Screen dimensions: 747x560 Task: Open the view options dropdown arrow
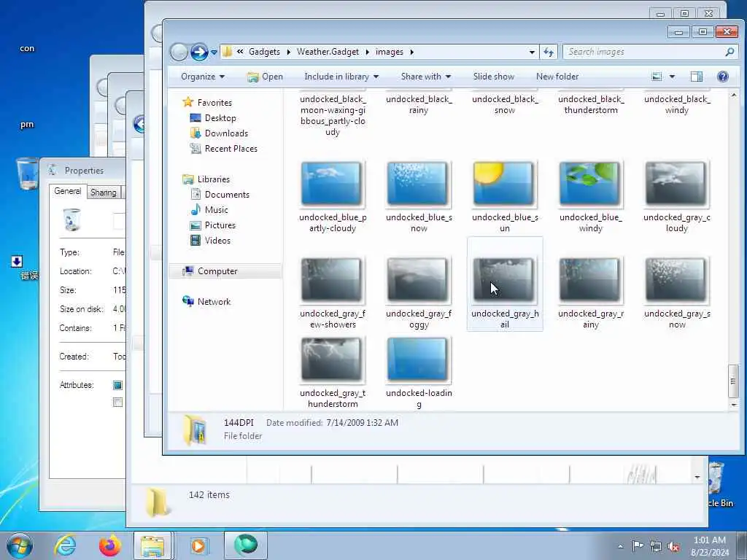pyautogui.click(x=672, y=77)
